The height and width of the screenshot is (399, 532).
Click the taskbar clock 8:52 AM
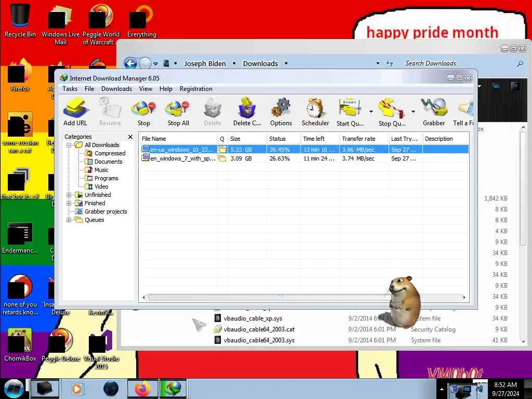505,385
